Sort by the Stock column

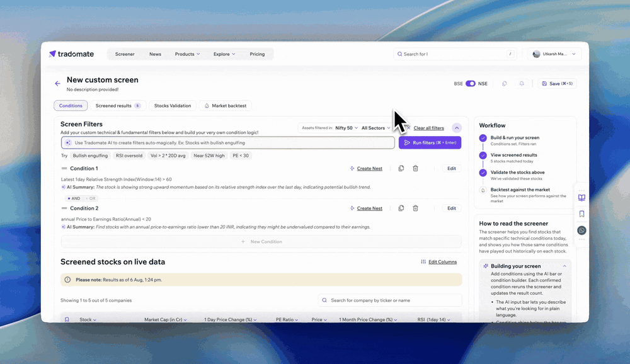(x=88, y=319)
